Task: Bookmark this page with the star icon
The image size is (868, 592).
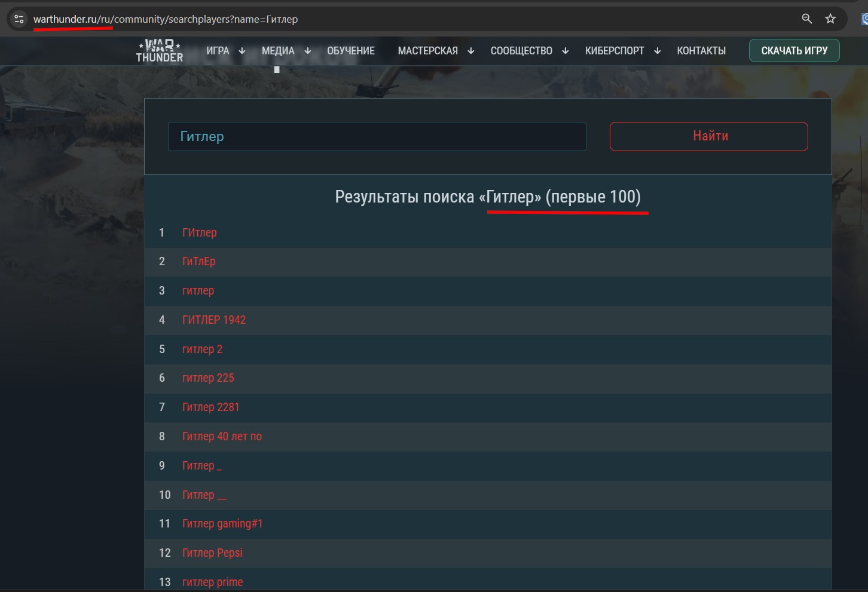Action: 830,19
